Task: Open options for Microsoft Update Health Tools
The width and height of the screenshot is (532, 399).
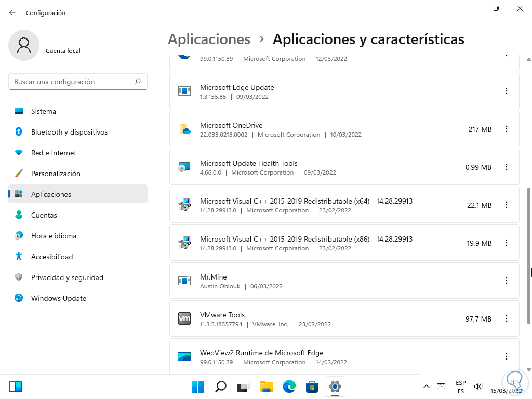Action: point(506,167)
